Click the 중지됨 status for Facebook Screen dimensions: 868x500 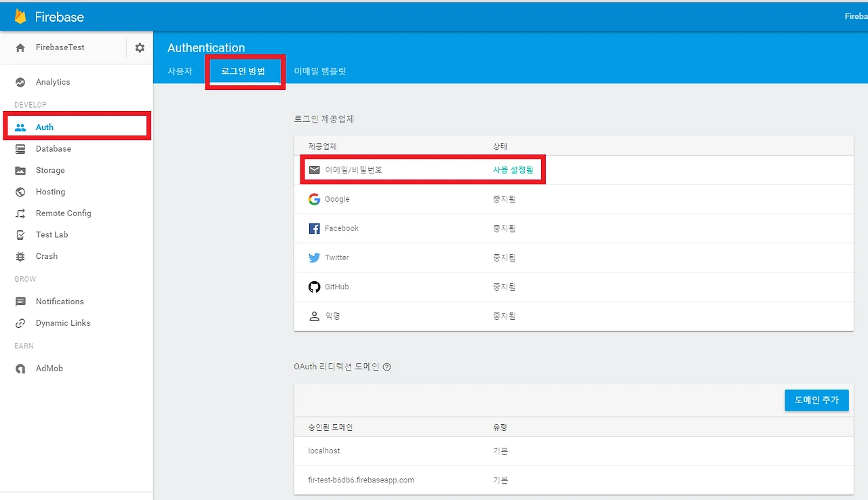505,228
